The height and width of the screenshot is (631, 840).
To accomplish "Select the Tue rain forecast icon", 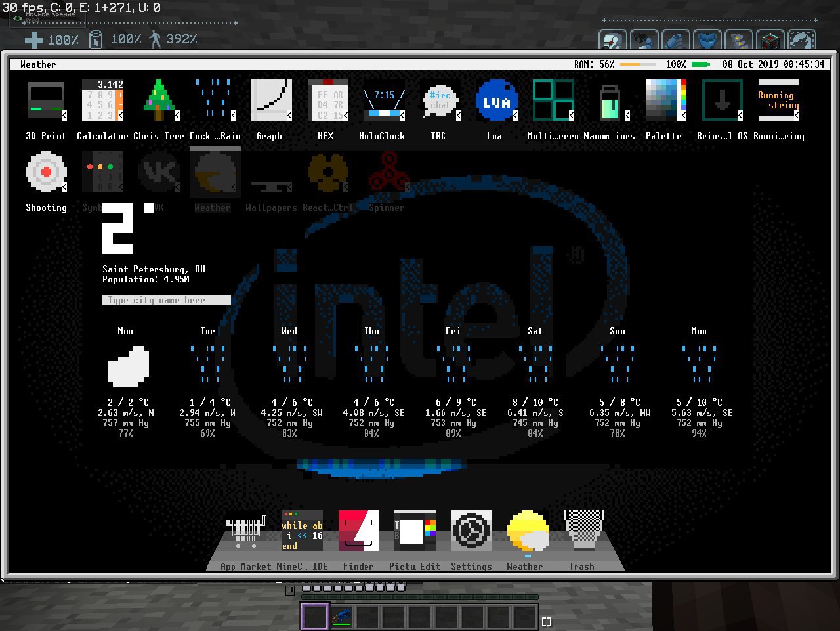I will [x=209, y=364].
